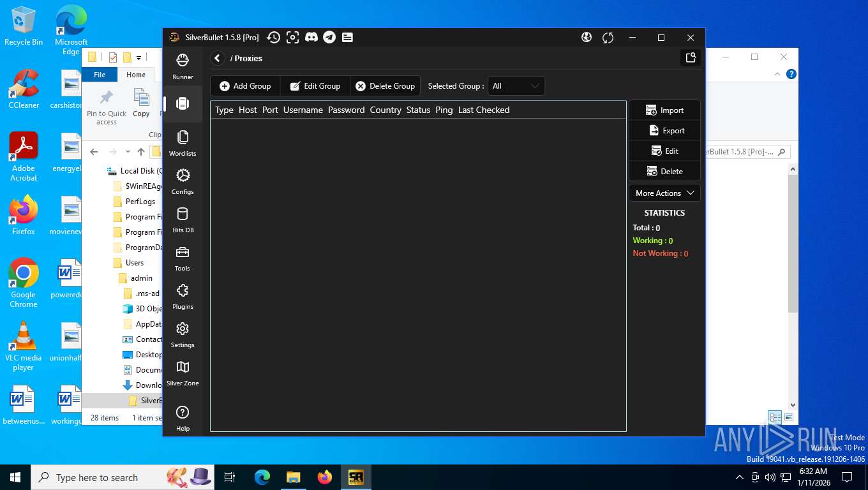Open the Recycle Bin desktop icon
Screen dimensions: 868x490
click(24, 26)
